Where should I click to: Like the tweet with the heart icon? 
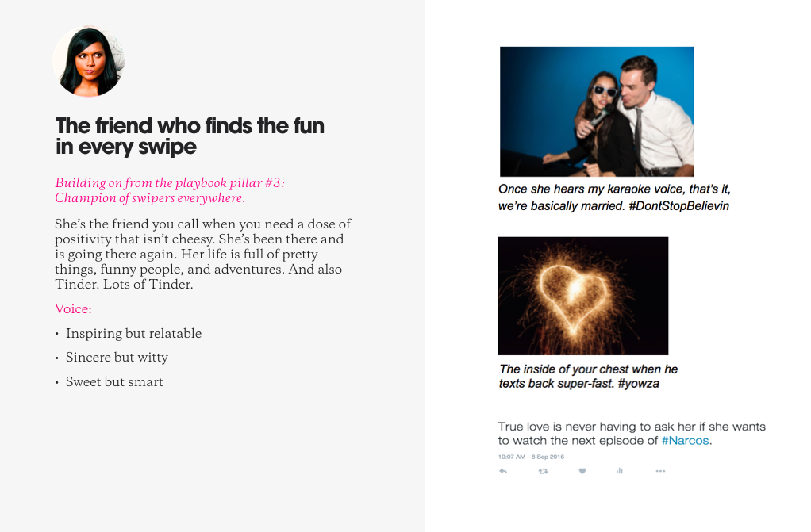(582, 471)
